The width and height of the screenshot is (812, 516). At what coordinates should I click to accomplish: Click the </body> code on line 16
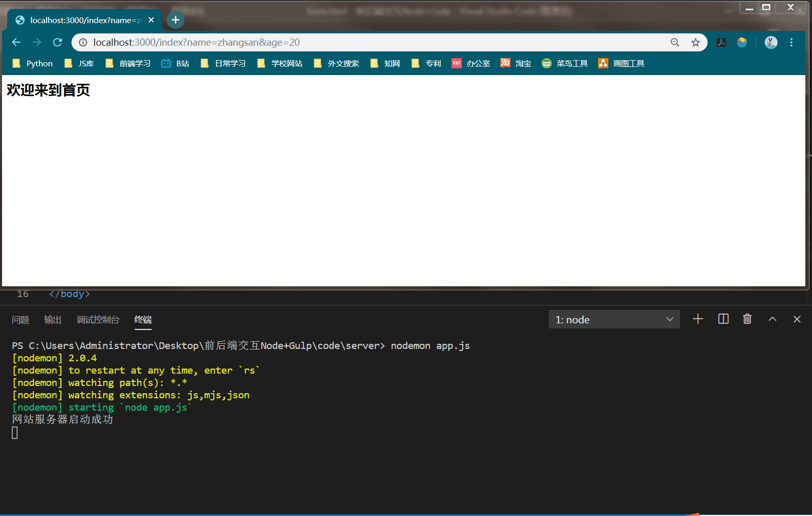[69, 294]
